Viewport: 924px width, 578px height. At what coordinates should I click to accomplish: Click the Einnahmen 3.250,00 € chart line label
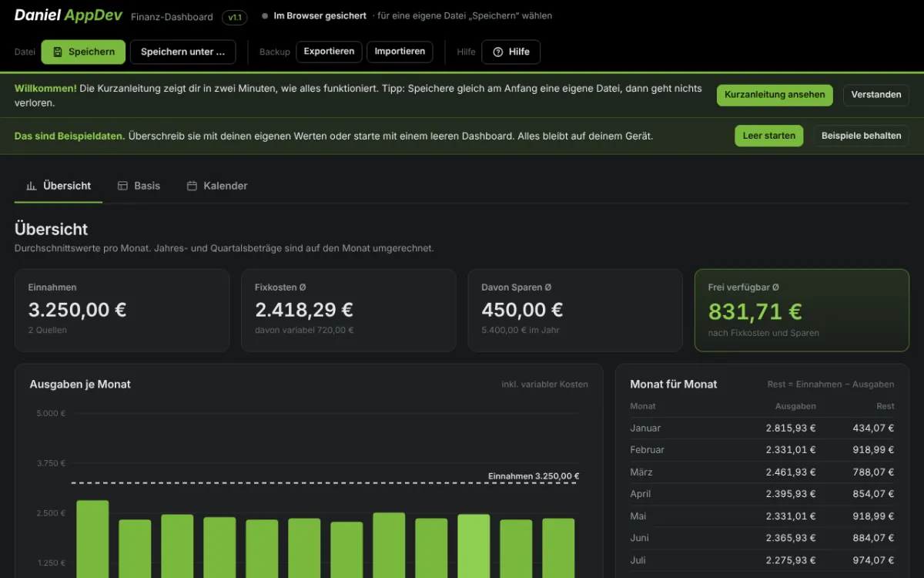534,476
